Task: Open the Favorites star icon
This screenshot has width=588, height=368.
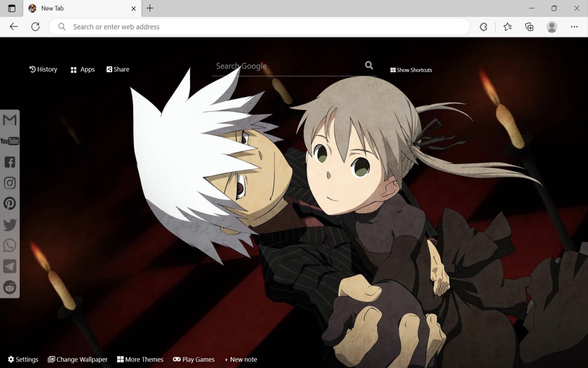Action: pos(508,27)
